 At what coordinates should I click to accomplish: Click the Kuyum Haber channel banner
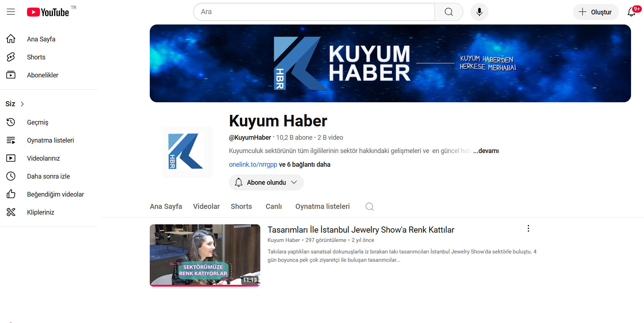pos(390,63)
